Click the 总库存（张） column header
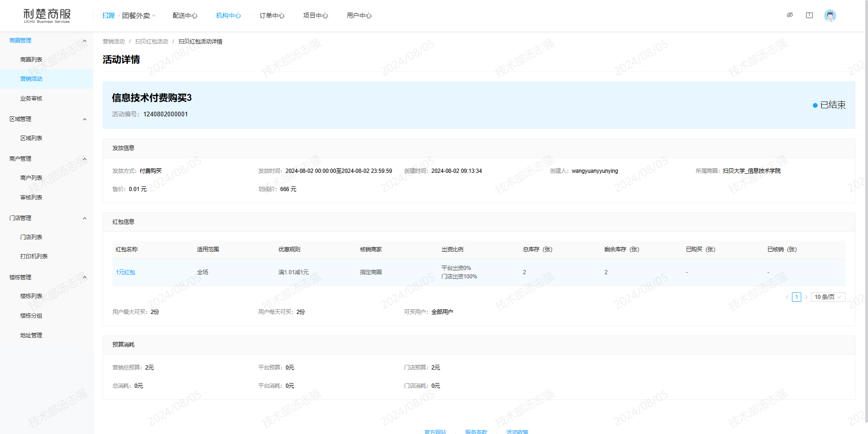 (x=538, y=249)
